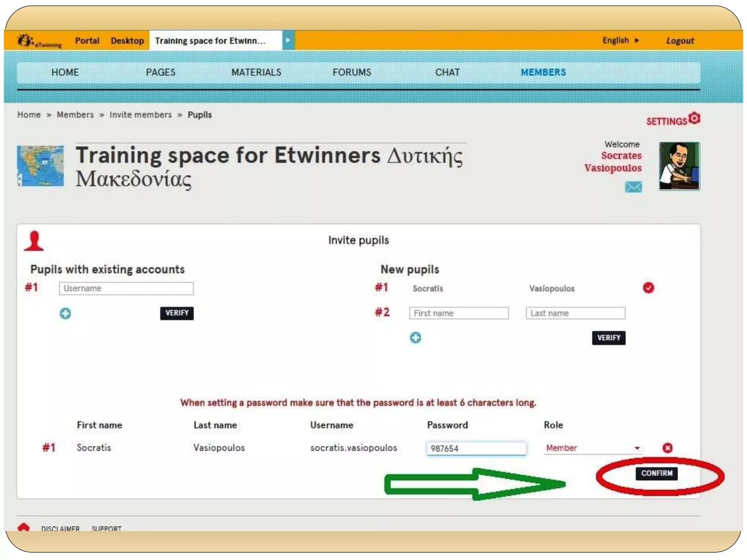
Task: Expand the training space tab arrow
Action: (288, 40)
